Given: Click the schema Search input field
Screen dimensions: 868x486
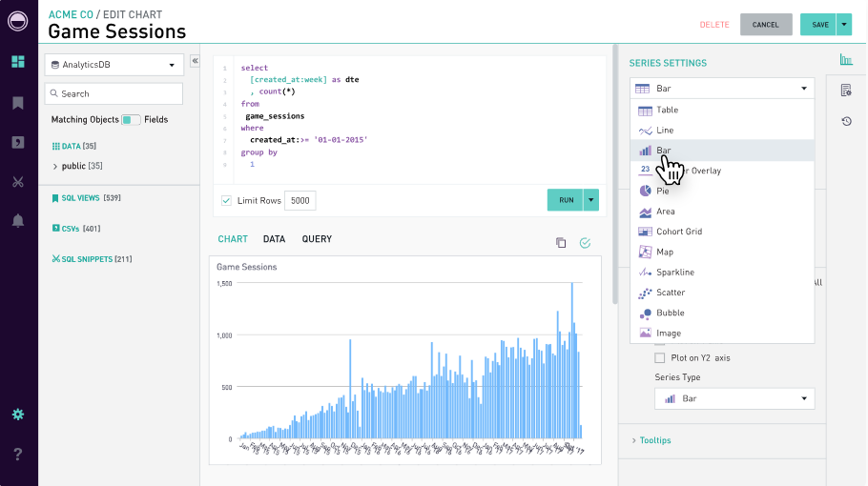Looking at the screenshot, I should click(114, 93).
